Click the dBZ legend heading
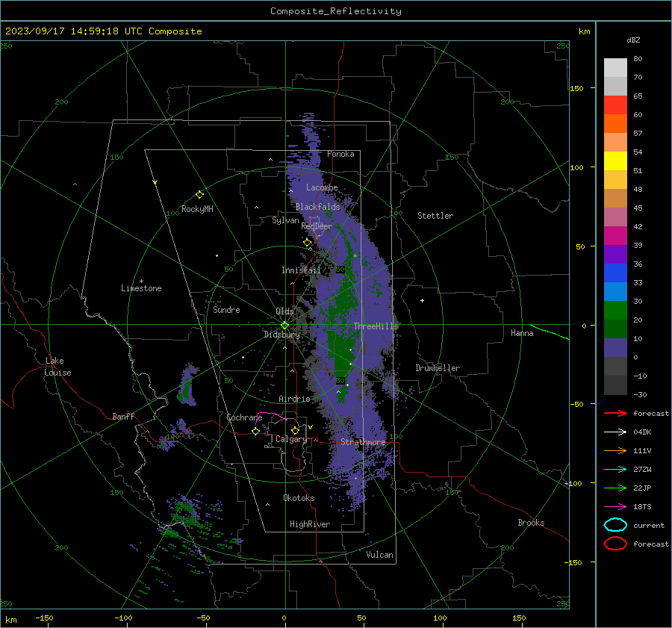672x628 pixels. [633, 40]
